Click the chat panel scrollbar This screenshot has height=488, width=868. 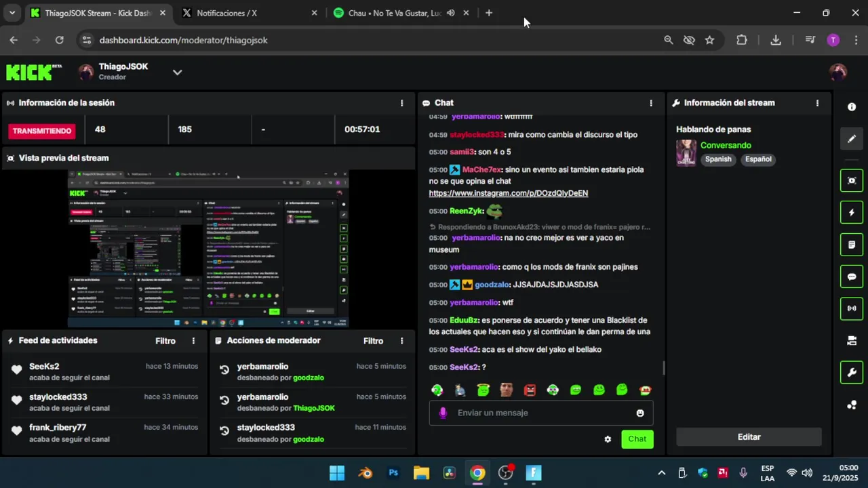(663, 368)
